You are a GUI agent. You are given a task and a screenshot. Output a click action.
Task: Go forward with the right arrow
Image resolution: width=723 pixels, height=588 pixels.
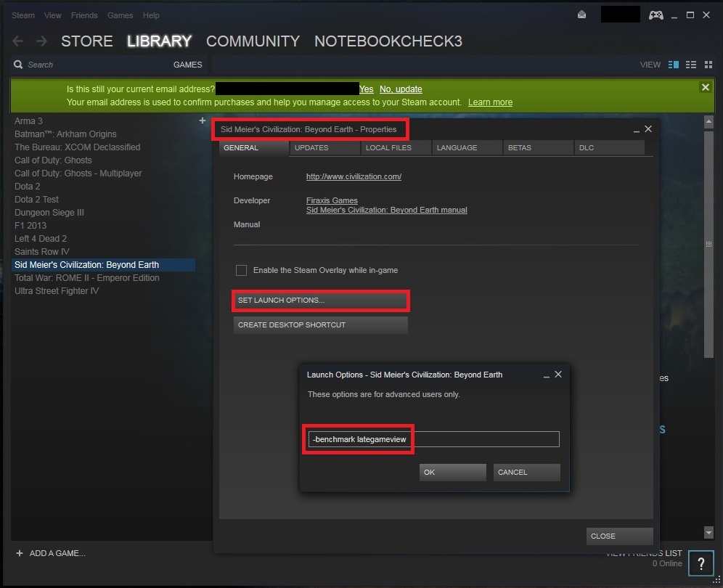coord(41,41)
